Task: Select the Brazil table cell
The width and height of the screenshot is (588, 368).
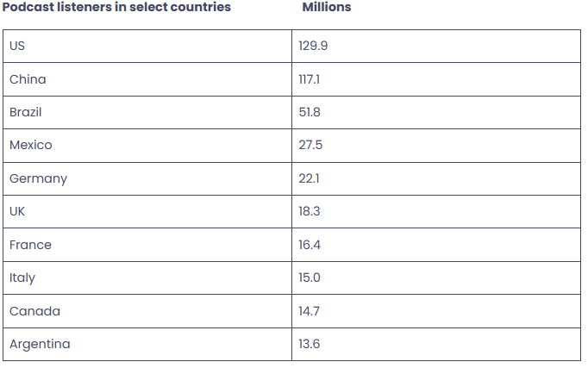Action: [x=26, y=112]
